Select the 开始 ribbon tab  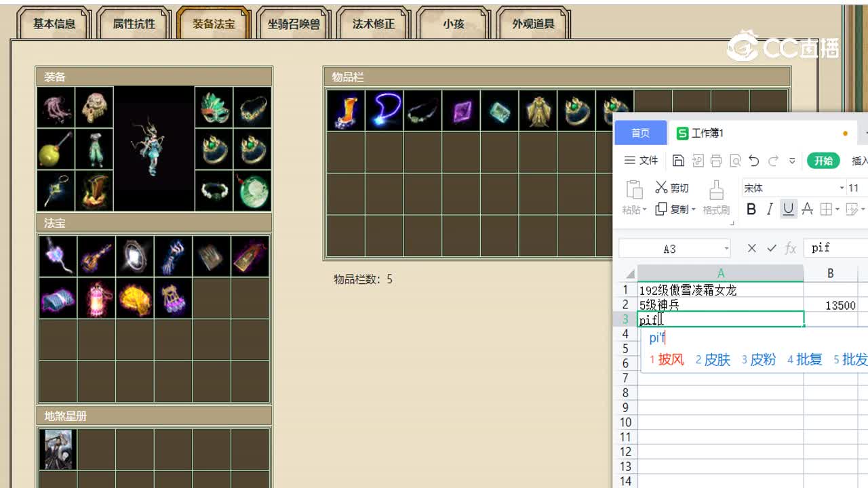coord(823,161)
